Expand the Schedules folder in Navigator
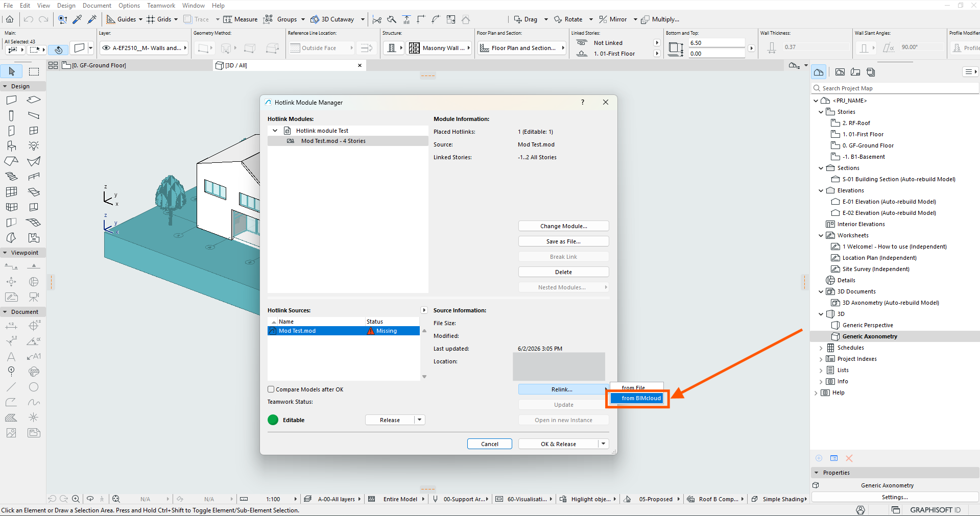The image size is (980, 516). pos(821,348)
